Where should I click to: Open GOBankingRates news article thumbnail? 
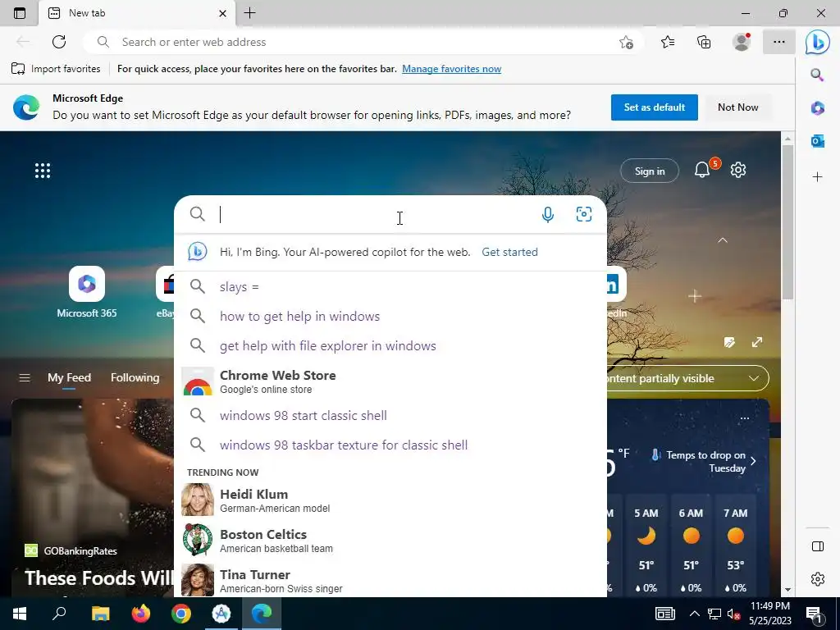point(94,497)
